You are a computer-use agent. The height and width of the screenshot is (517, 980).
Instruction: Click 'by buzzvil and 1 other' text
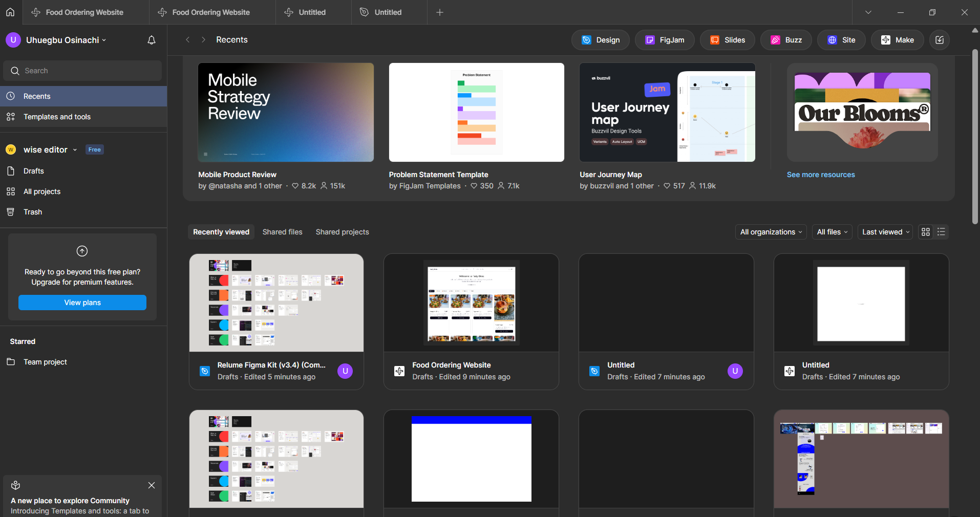click(616, 186)
